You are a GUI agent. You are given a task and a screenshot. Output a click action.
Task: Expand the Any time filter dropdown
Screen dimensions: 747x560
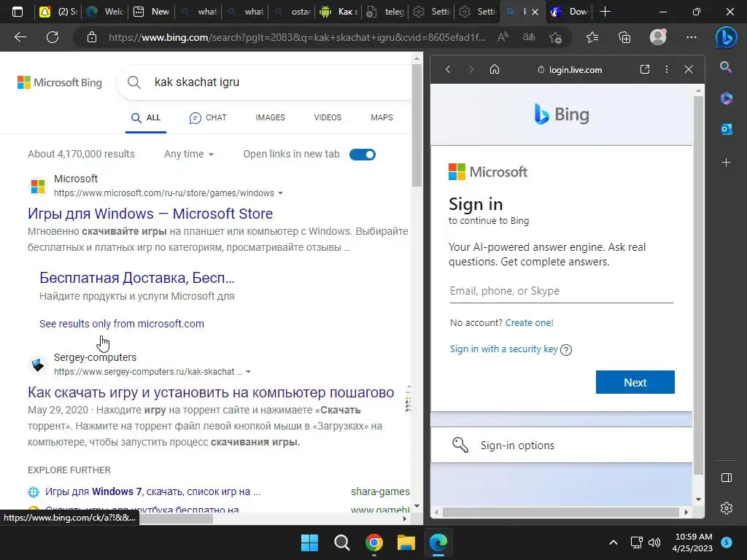189,155
